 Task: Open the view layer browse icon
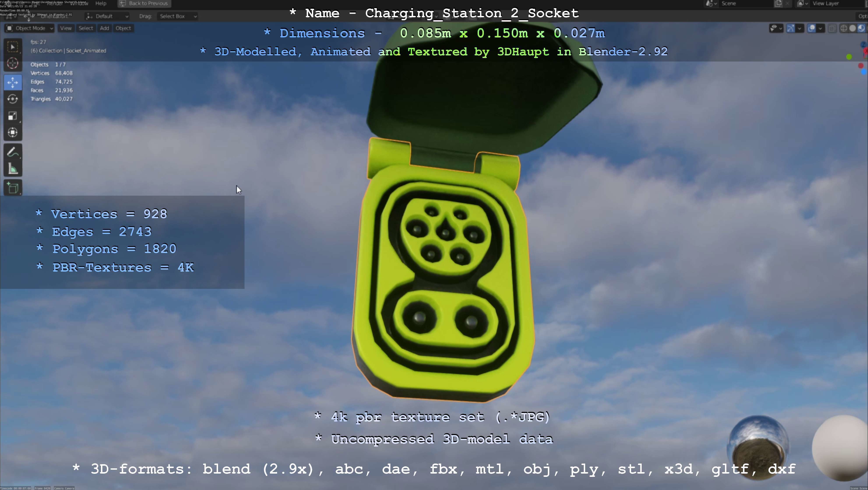pyautogui.click(x=803, y=3)
